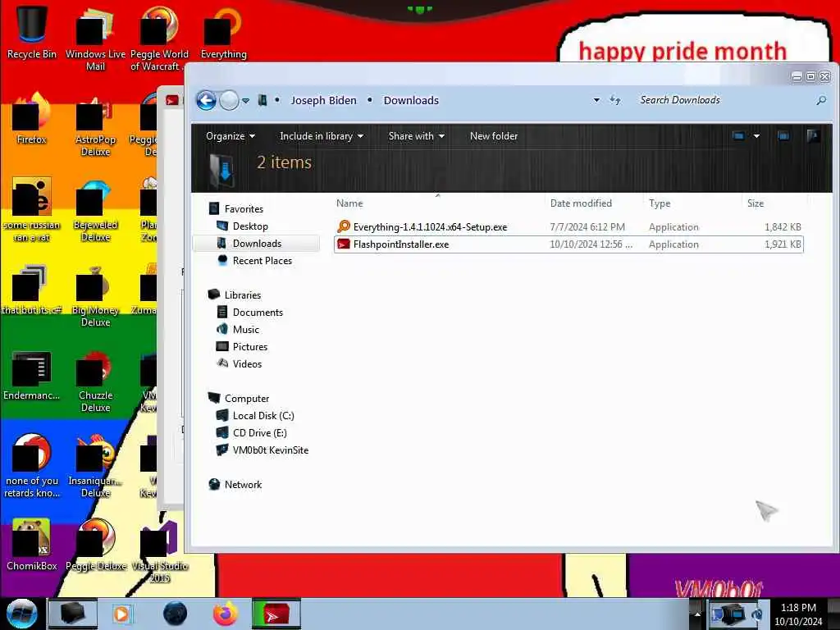Go back using Explorer's back arrow
This screenshot has width=840, height=630.
(x=206, y=100)
